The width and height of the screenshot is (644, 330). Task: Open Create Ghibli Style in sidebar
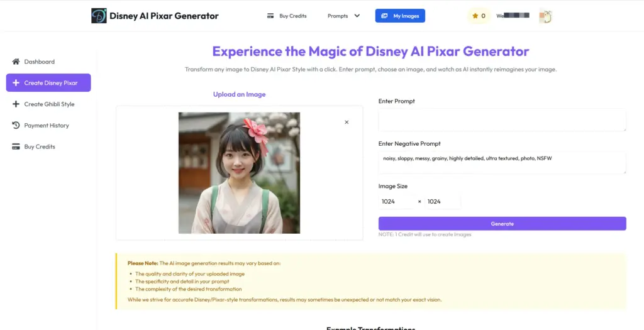[48, 104]
